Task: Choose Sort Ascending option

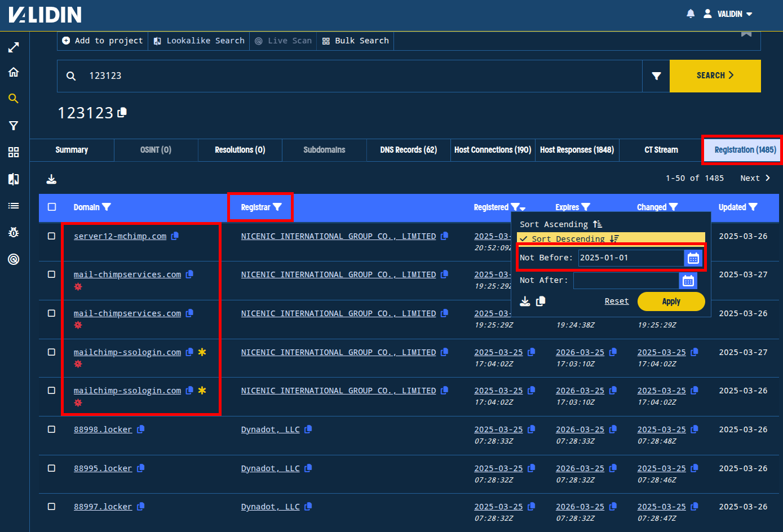Action: 560,224
